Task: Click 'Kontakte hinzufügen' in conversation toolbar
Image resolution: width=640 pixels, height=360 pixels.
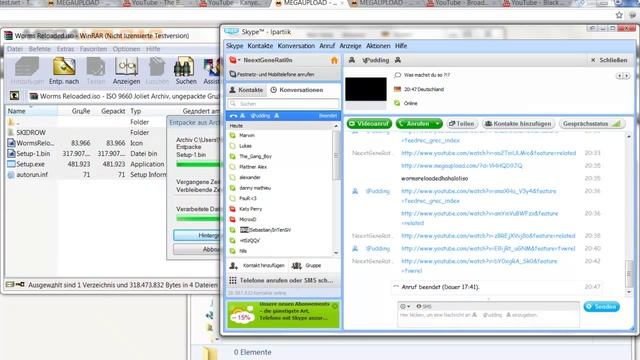Action: tap(518, 124)
